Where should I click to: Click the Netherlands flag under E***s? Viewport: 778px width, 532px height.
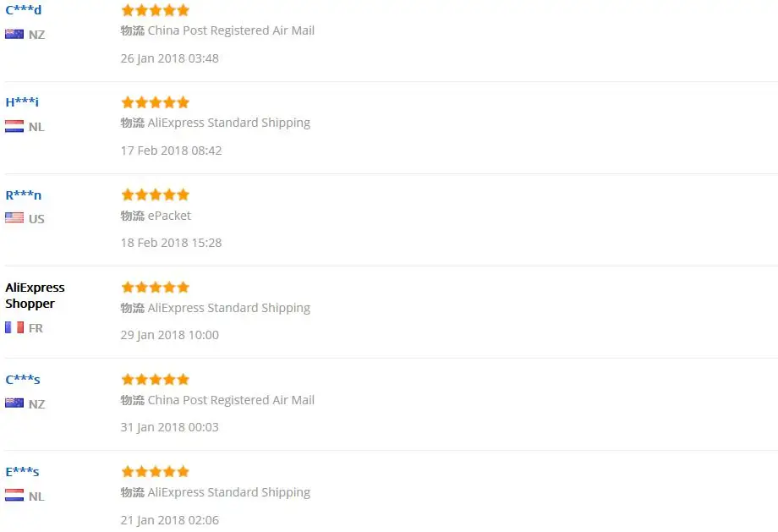14,496
